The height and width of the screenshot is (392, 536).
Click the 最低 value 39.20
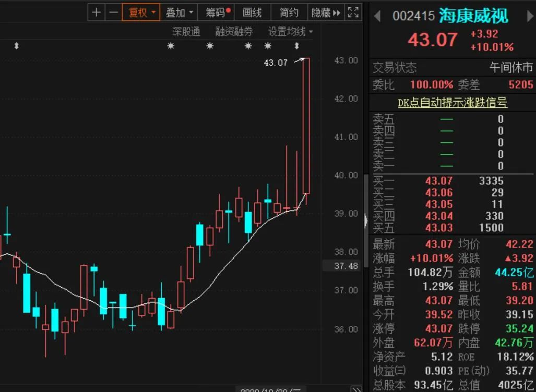coord(520,300)
